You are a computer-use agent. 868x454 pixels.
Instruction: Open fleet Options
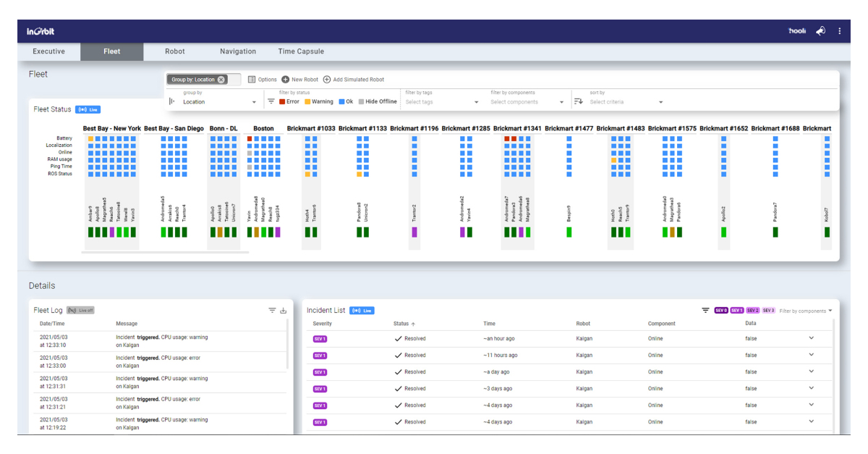tap(263, 80)
